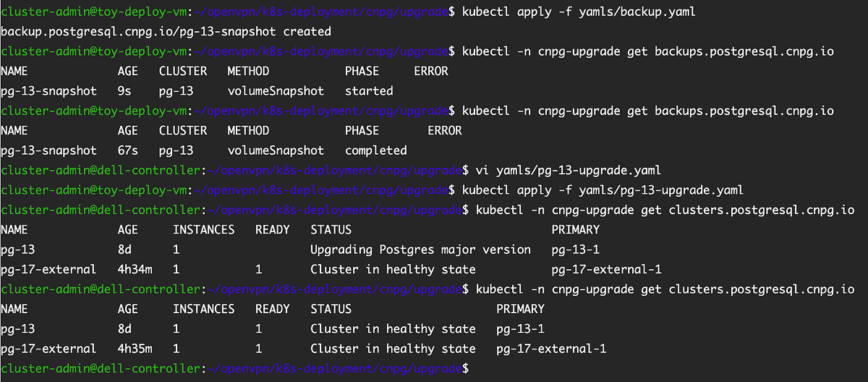Click "volumeSnapshot" in the started backup row
This screenshot has width=868, height=382.
(x=276, y=91)
